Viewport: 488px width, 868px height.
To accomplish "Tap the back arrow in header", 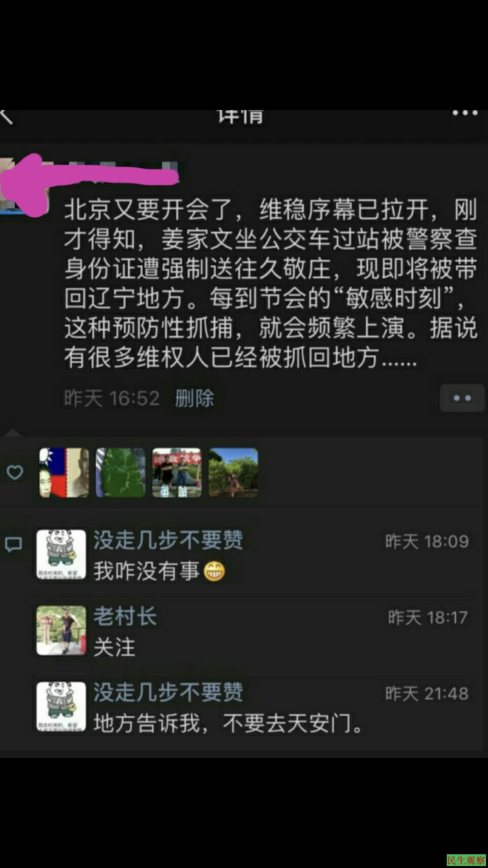I will tap(6, 117).
